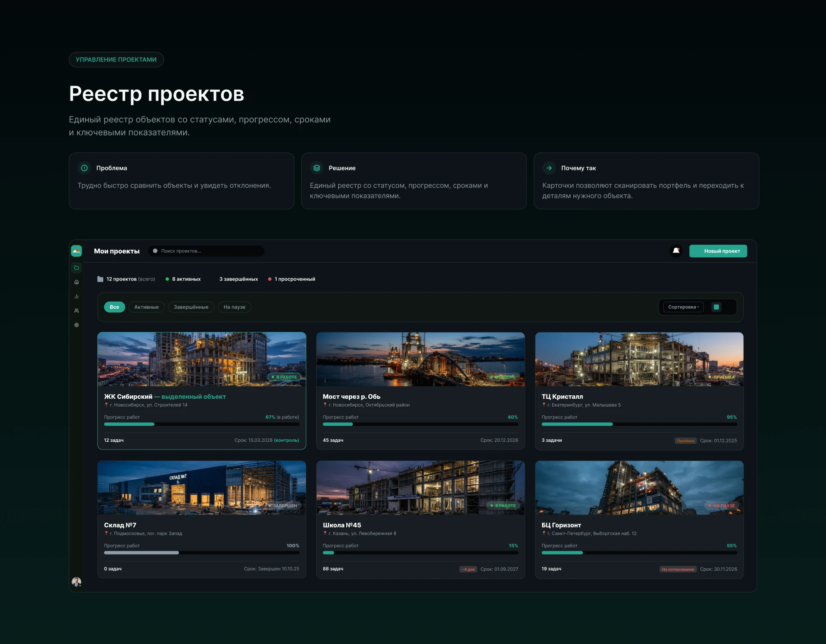Click the Почему так arrow icon
Viewport: 826px width, 644px height.
point(549,168)
